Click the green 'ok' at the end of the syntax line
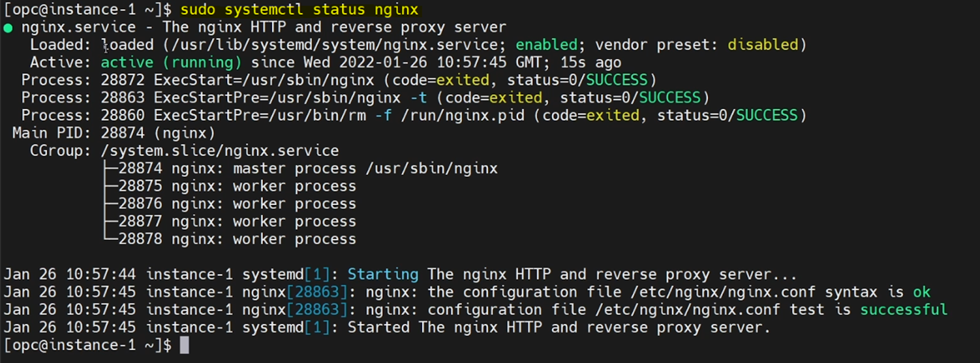Viewport: 980px width, 363px height. (922, 293)
